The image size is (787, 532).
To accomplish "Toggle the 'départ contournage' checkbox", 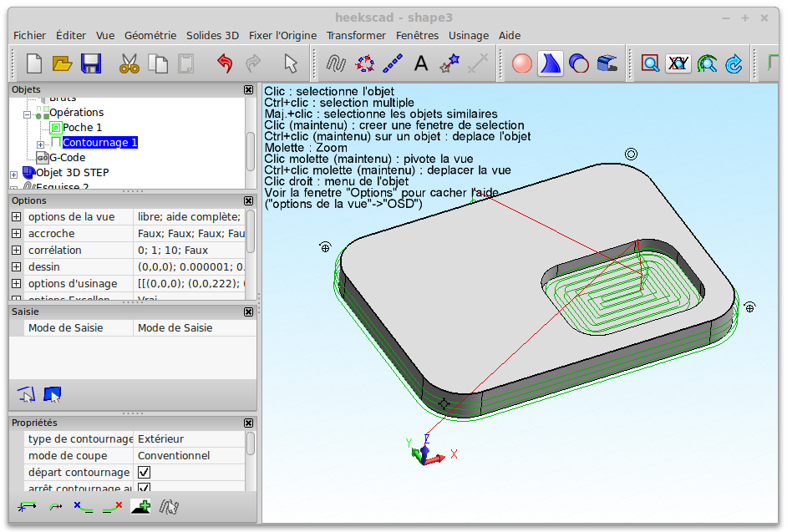I will (x=144, y=473).
